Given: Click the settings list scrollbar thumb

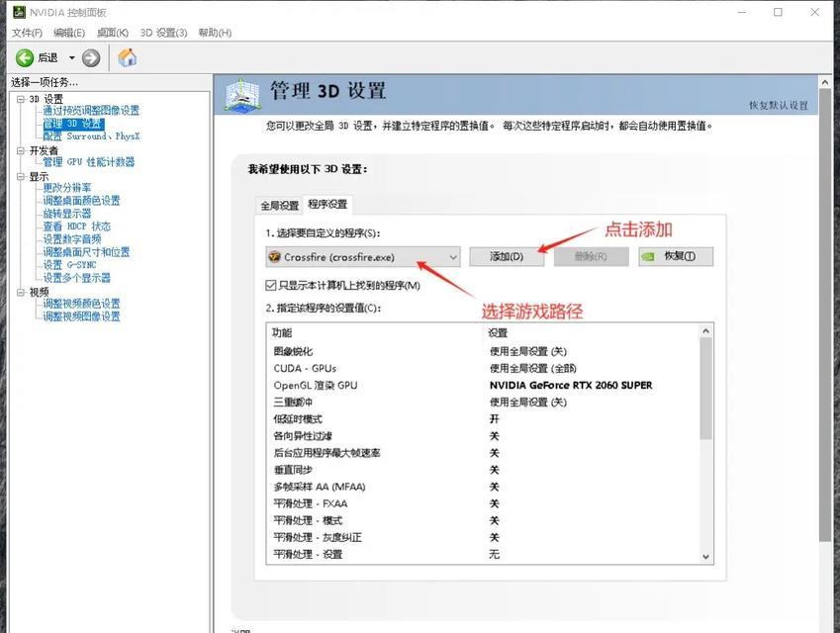Looking at the screenshot, I should 706,390.
